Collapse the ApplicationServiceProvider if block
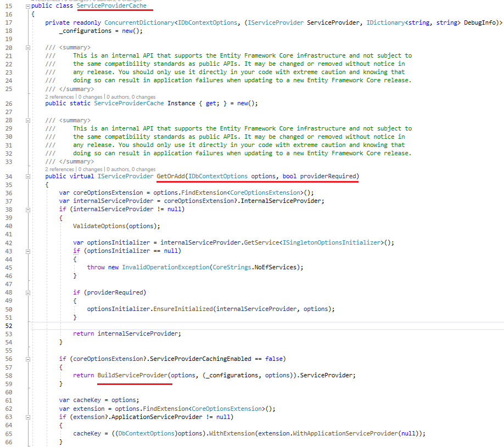 (x=27, y=417)
